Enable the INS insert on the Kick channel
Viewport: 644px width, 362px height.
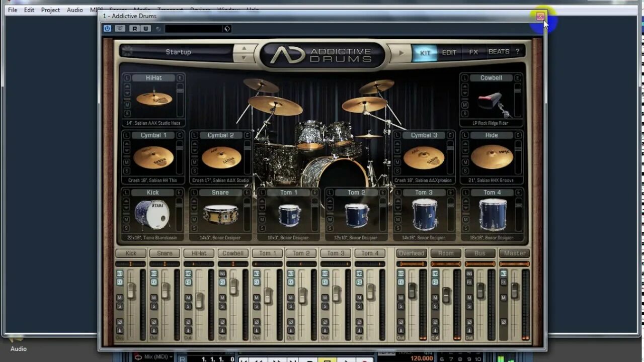tap(120, 274)
